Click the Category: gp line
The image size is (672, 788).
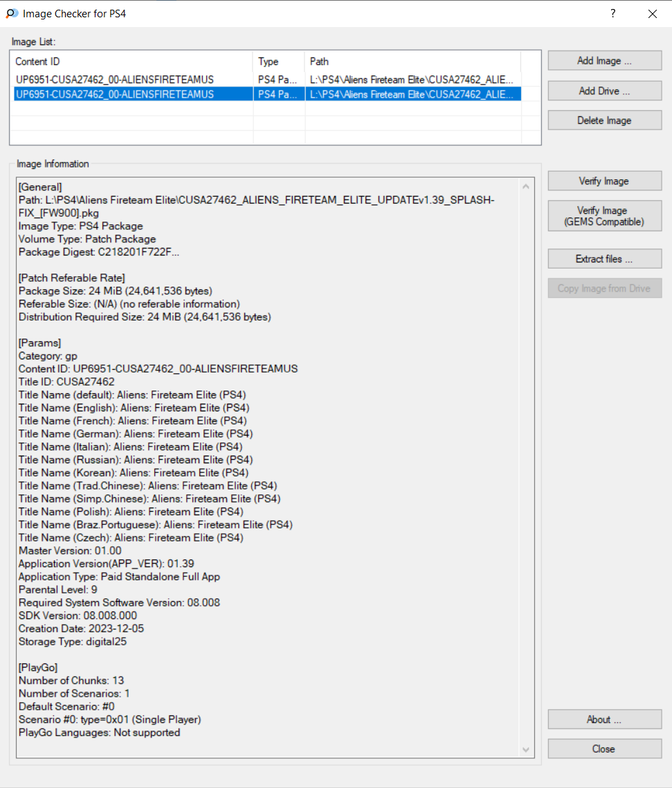[48, 356]
